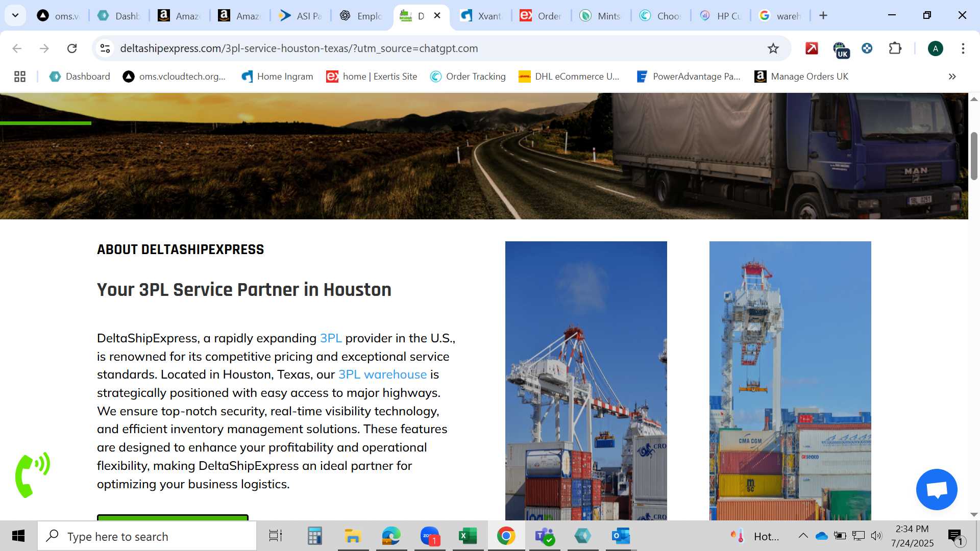
Task: Open the Home Ingram bookmark
Action: pyautogui.click(x=277, y=77)
